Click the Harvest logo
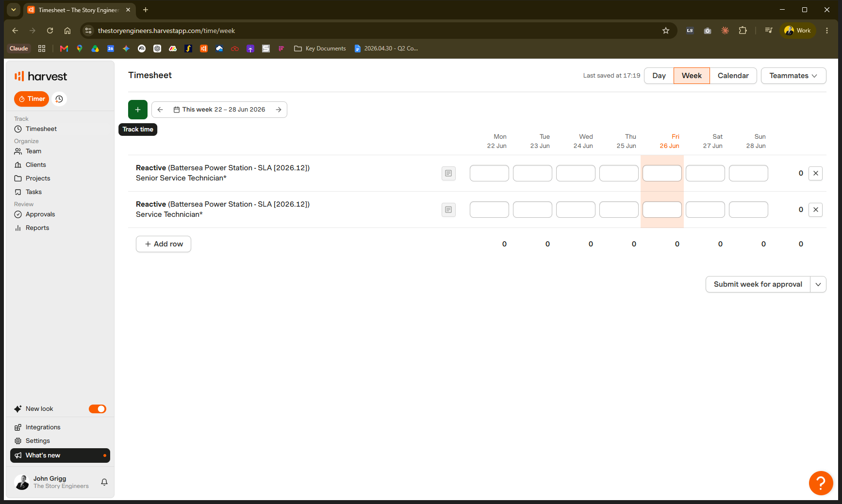 point(41,76)
